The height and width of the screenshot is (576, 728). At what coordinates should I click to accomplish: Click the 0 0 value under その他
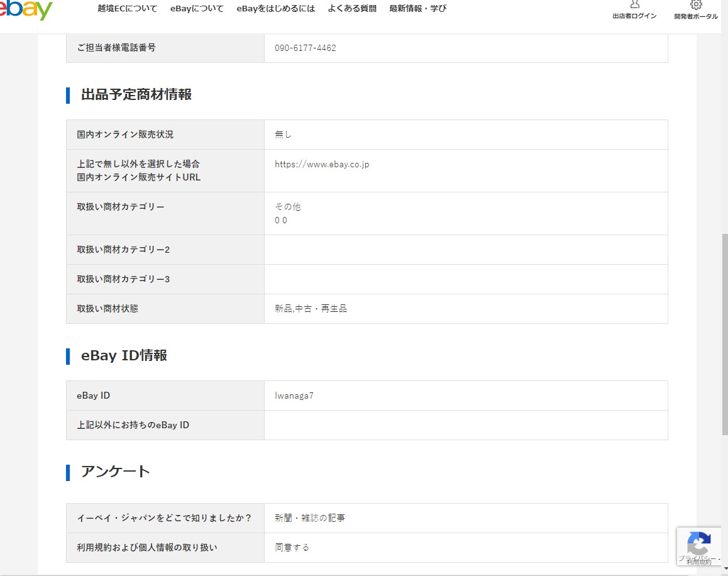[280, 220]
